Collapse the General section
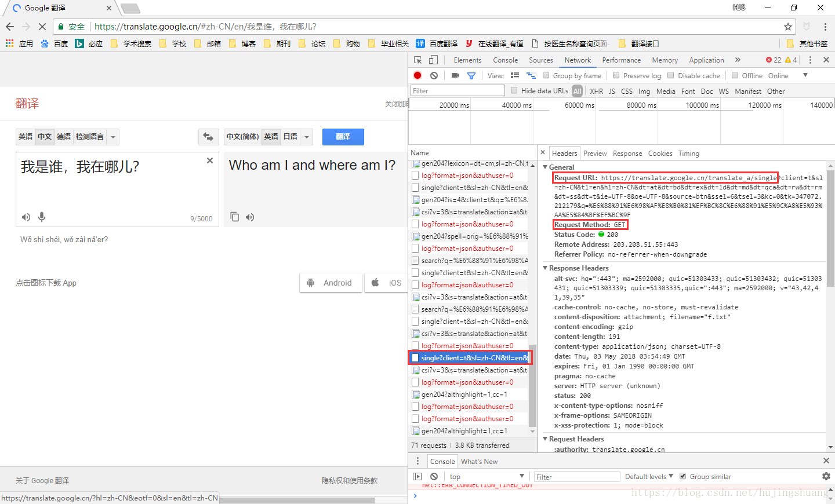Image resolution: width=835 pixels, height=504 pixels. click(x=545, y=167)
